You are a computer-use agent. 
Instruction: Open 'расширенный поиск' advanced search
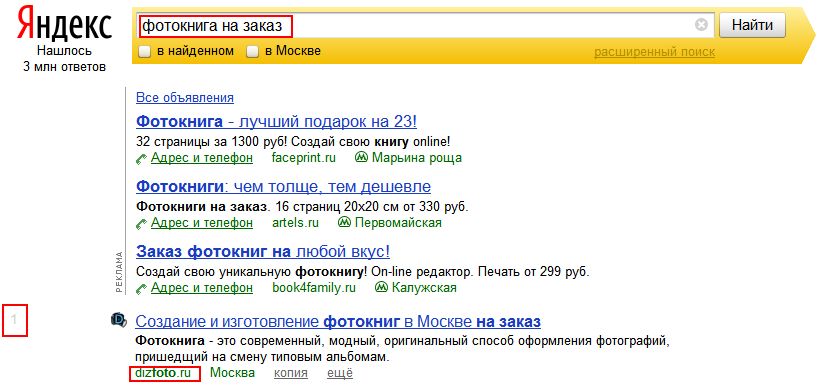(654, 52)
